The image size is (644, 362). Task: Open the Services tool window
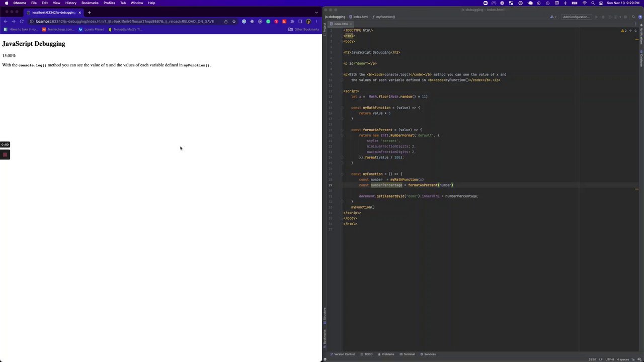tap(428, 354)
